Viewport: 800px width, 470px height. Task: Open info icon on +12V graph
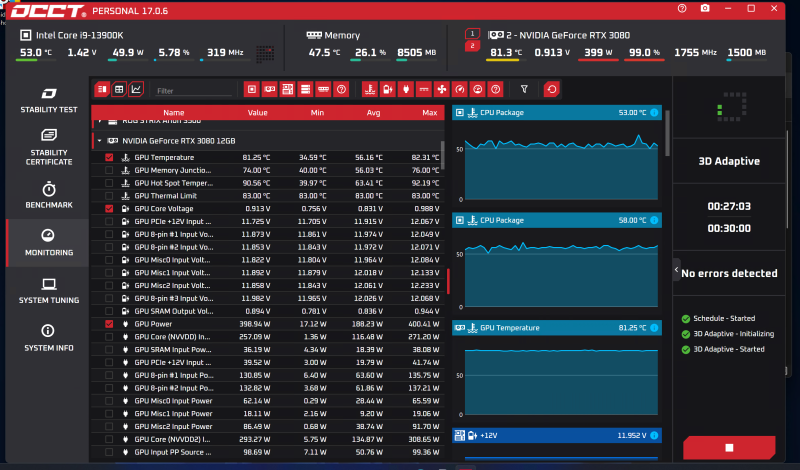[654, 435]
